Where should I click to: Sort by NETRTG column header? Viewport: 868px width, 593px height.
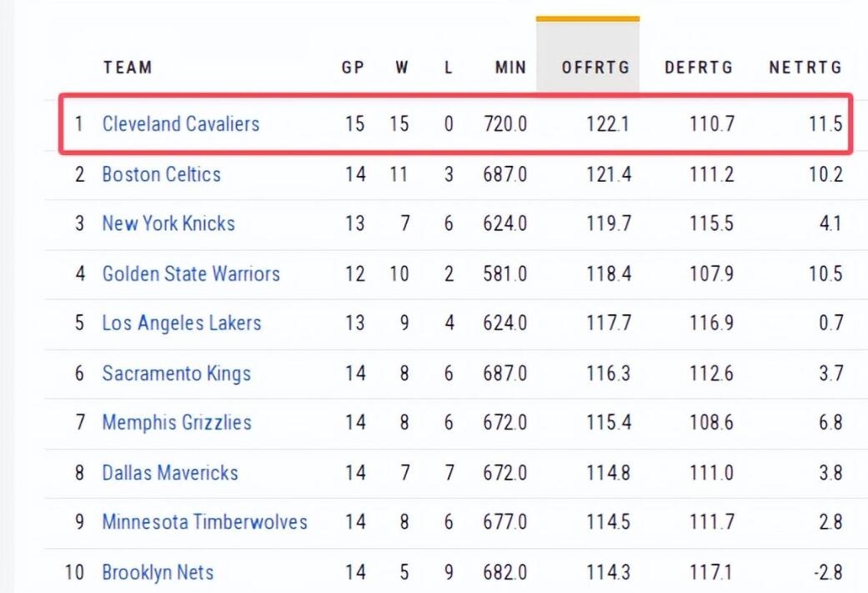tap(805, 68)
